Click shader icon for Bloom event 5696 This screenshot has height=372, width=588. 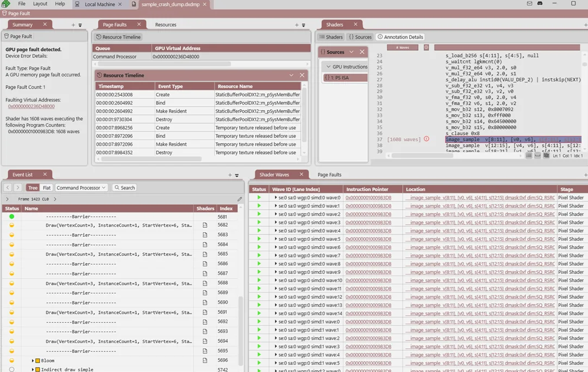(x=205, y=361)
